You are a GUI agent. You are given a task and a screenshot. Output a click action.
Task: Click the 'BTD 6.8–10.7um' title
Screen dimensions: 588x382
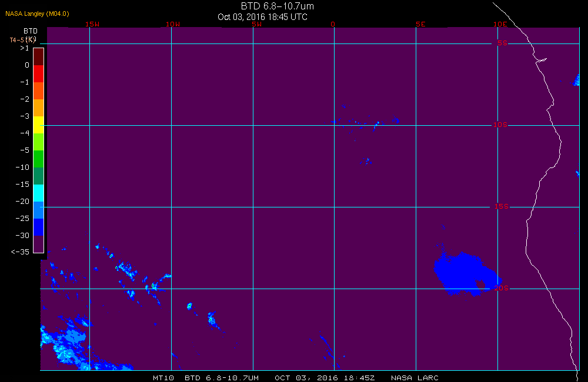tap(278, 6)
